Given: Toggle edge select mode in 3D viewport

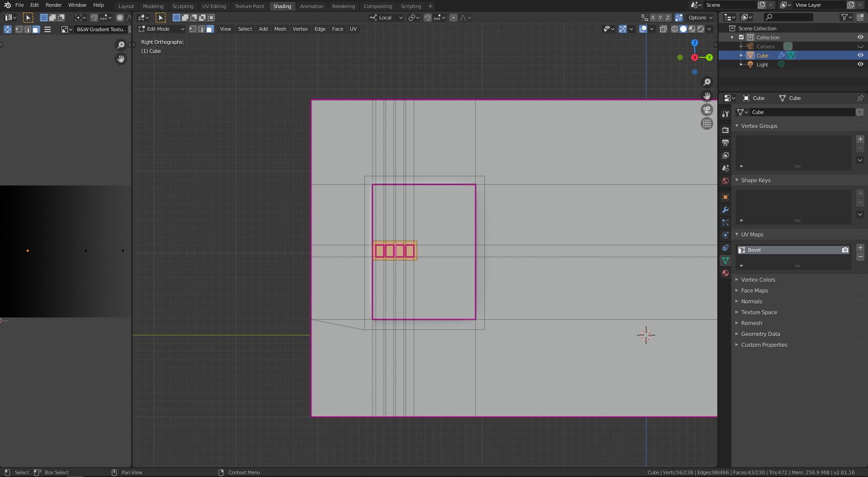Looking at the screenshot, I should coord(201,29).
